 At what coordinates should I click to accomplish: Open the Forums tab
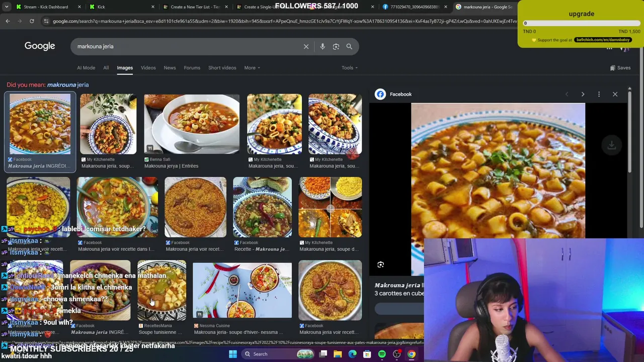coord(192,68)
